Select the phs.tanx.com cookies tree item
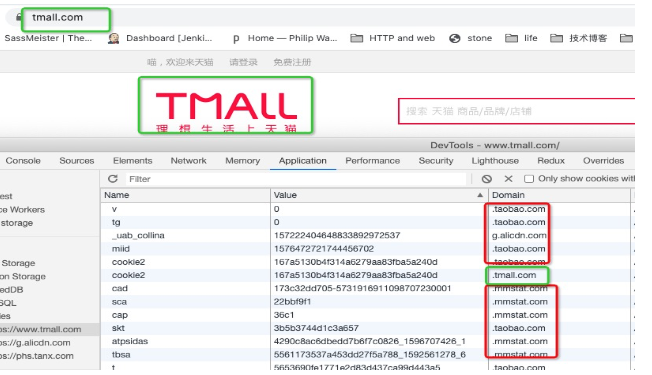 pyautogui.click(x=37, y=356)
